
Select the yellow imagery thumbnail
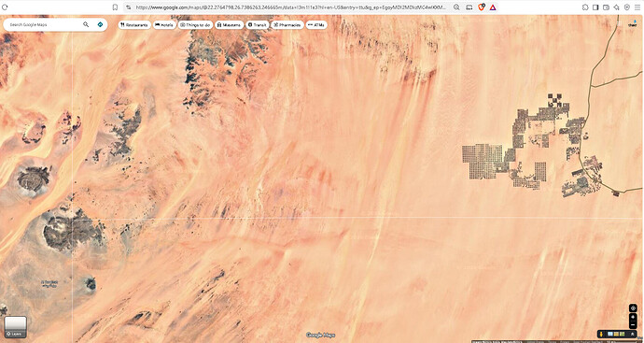[x=616, y=334]
